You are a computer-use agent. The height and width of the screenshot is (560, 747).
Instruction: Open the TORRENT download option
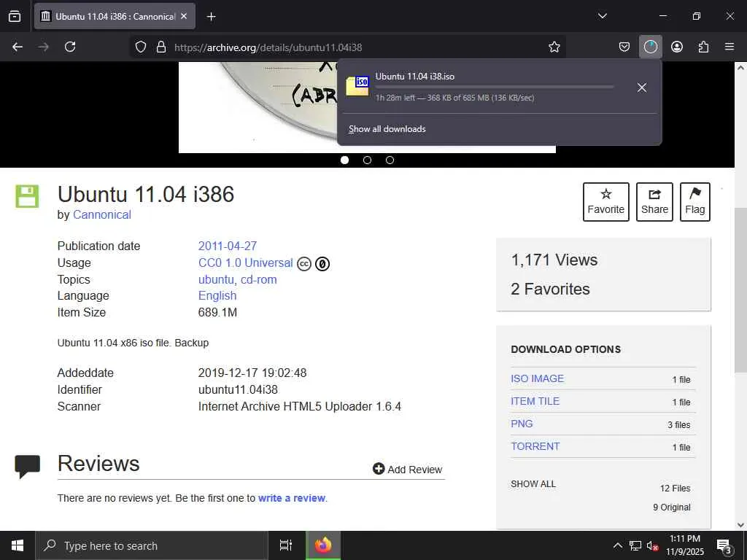[x=535, y=446]
